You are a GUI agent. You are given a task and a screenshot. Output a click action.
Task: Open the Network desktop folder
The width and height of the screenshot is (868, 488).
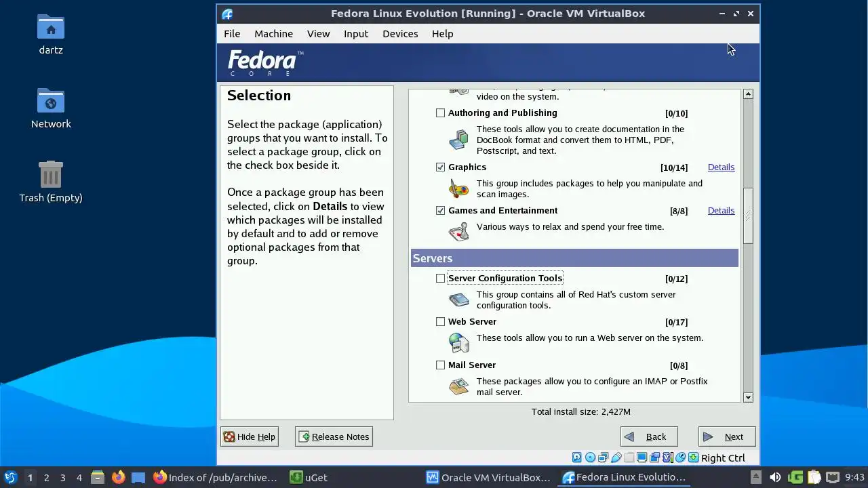(x=51, y=108)
